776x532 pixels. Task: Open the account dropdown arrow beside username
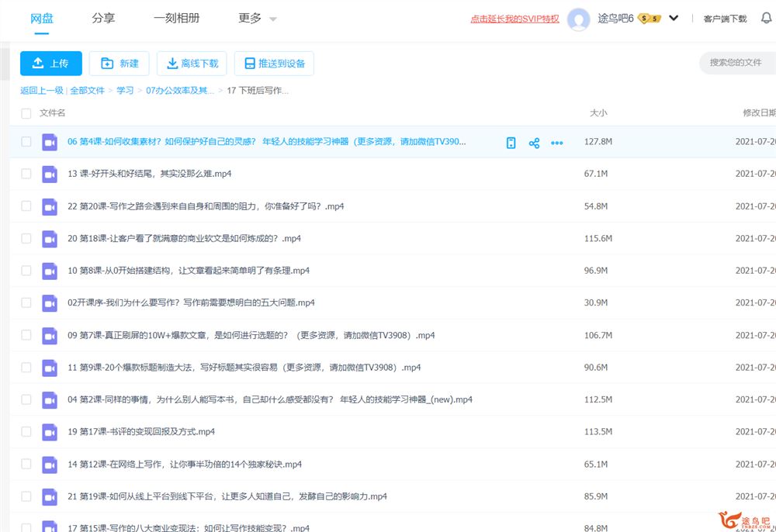(x=674, y=19)
